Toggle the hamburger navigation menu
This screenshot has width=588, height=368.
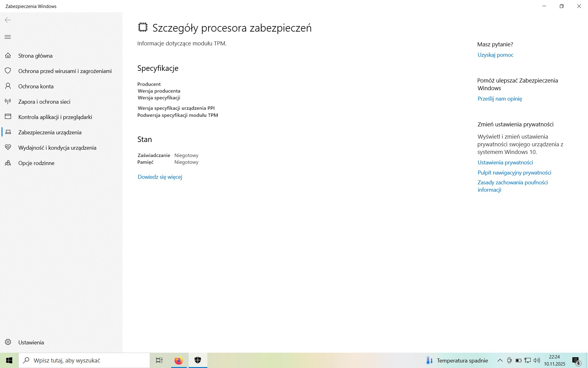[8, 37]
